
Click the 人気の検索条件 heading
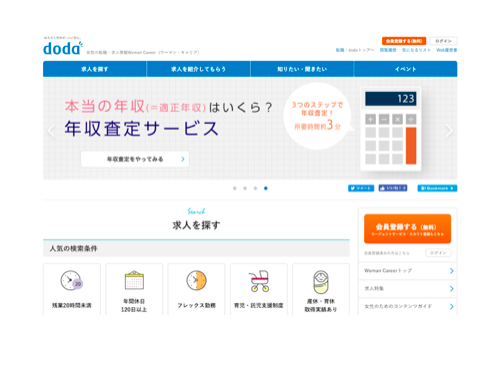[x=73, y=248]
